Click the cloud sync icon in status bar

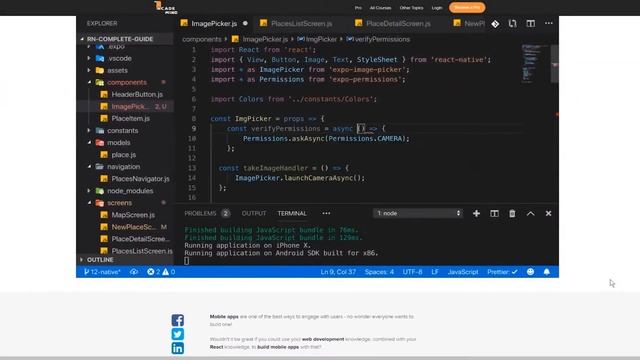pos(134,272)
